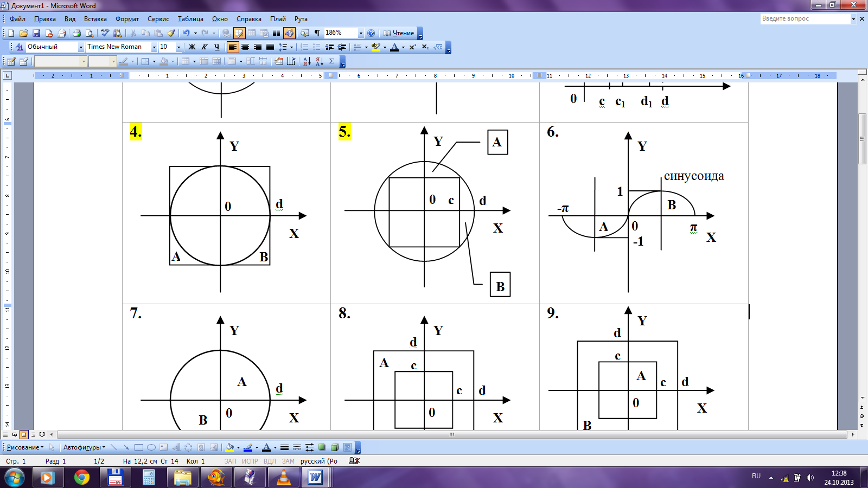Click the AutoSum sigma icon
The image size is (868, 488).
(331, 61)
